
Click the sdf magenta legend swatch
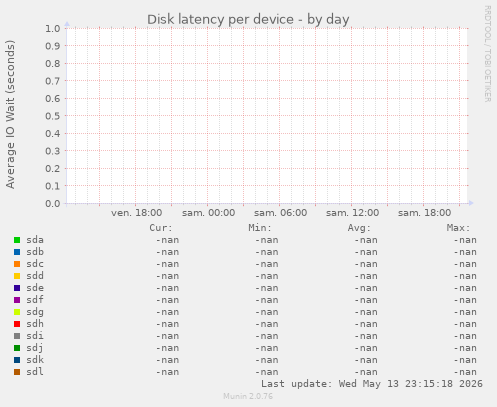(x=17, y=300)
